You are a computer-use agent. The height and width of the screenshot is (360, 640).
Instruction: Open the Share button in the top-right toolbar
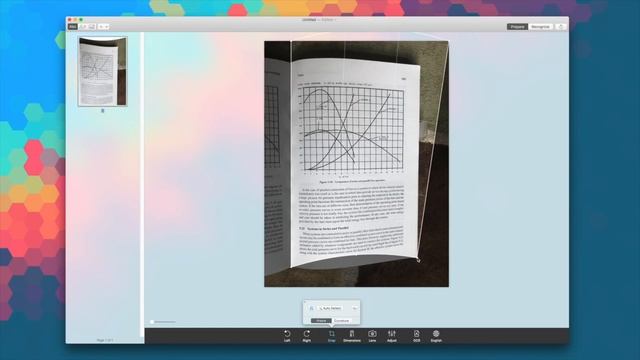[561, 27]
